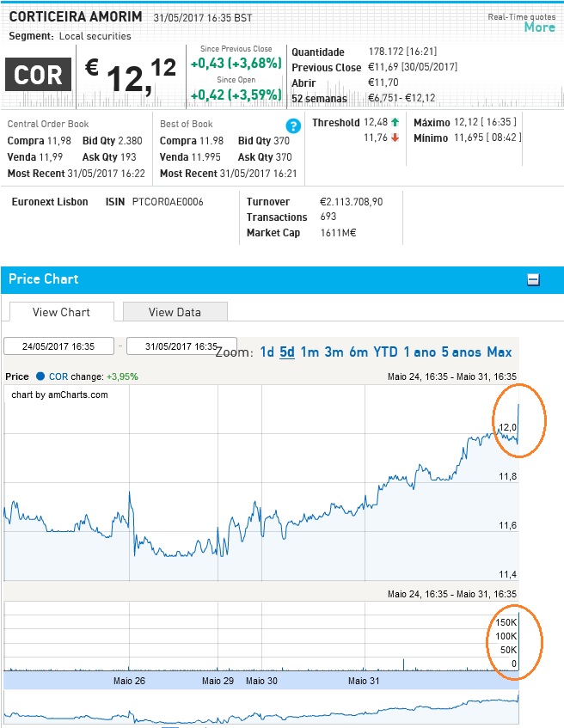Click the 52 semanas range €6,751- €12,12
Image resolution: width=564 pixels, height=728 pixels.
point(402,98)
